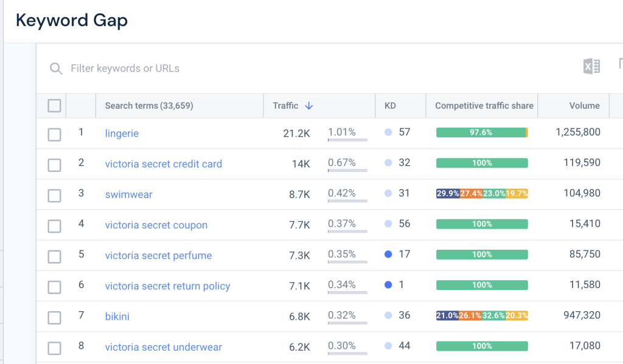
Task: Check the swimwear row checkbox
Action: coord(54,196)
